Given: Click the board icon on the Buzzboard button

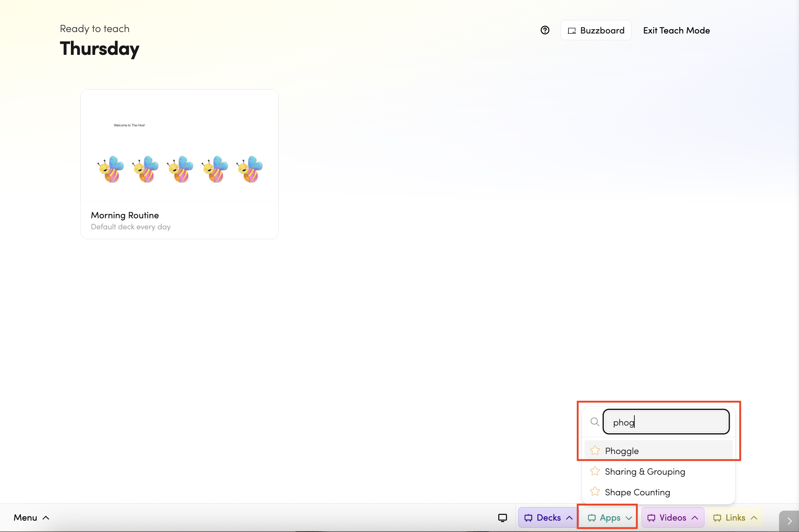Looking at the screenshot, I should 572,31.
